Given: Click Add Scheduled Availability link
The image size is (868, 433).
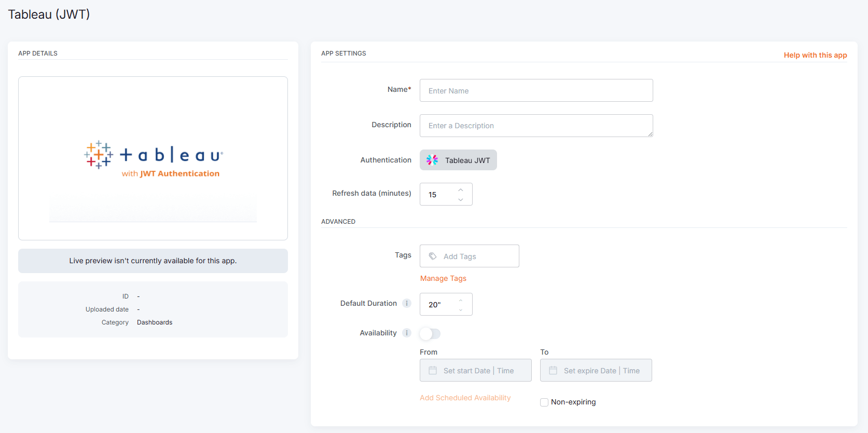Looking at the screenshot, I should [x=465, y=398].
